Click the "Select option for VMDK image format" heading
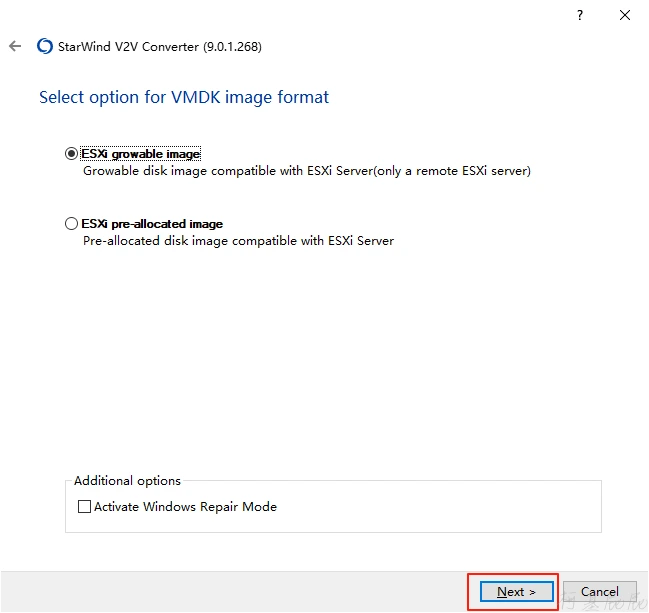 coord(184,97)
